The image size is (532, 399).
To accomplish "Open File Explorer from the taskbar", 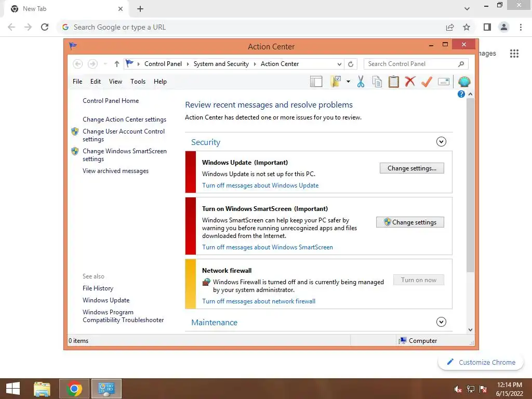I will click(x=42, y=389).
